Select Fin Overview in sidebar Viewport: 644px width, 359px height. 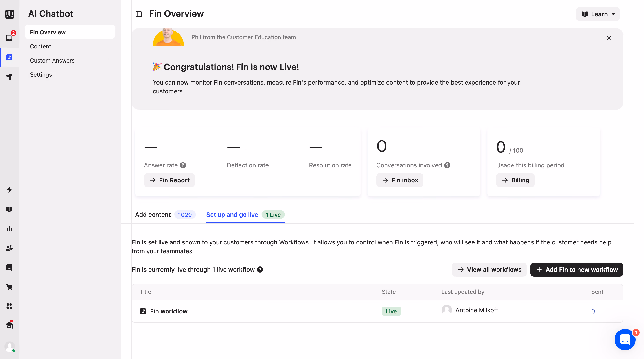coord(70,32)
